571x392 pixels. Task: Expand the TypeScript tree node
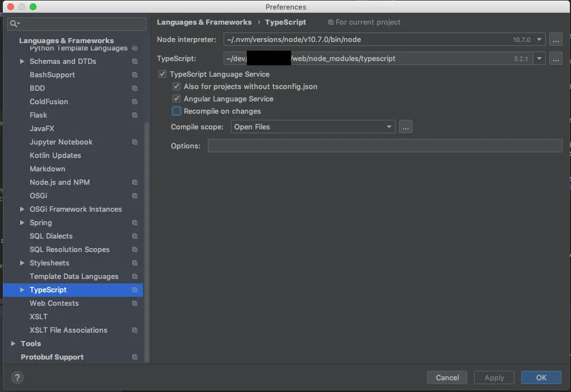22,290
